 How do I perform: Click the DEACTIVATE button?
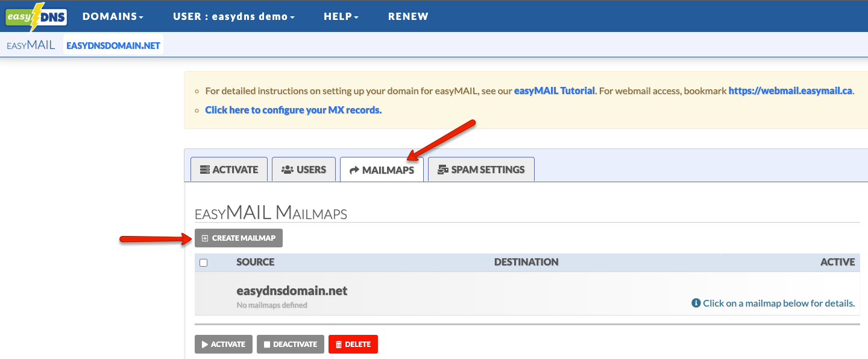291,345
